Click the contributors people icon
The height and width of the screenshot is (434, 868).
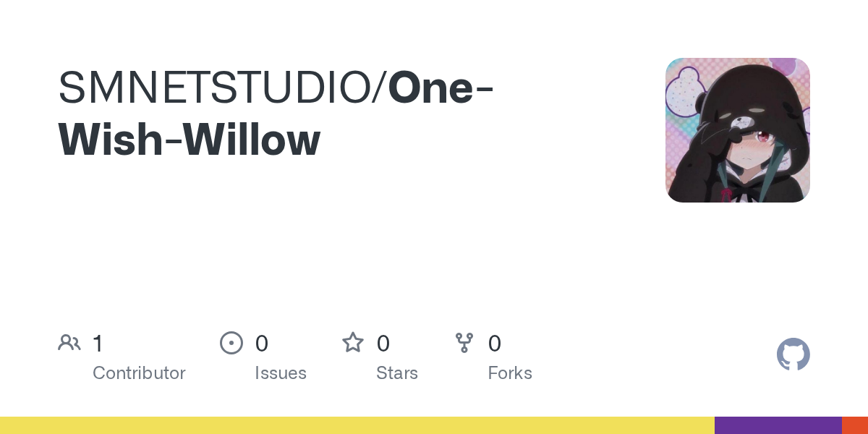coord(69,343)
